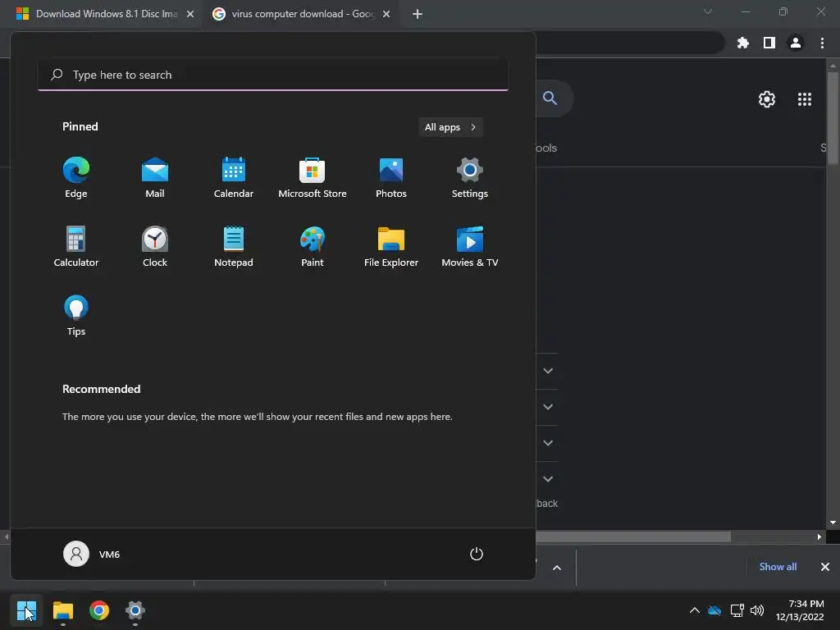Viewport: 840px width, 630px height.
Task: Show All apps list
Action: (x=450, y=127)
